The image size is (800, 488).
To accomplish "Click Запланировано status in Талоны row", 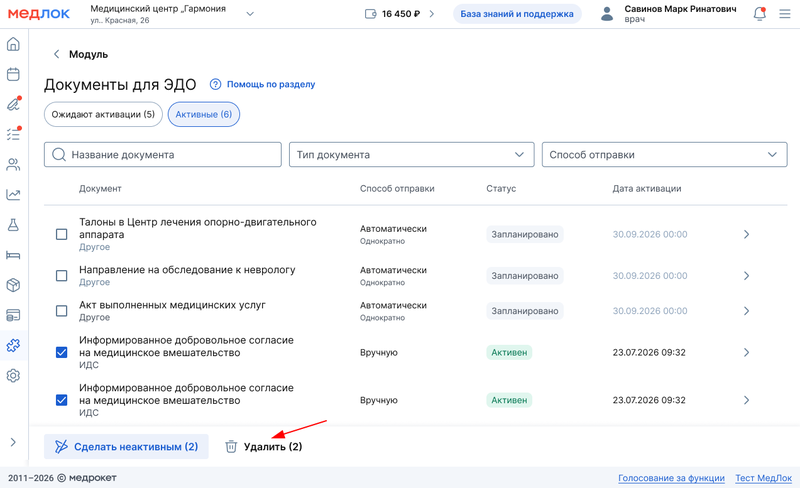I will pos(524,234).
